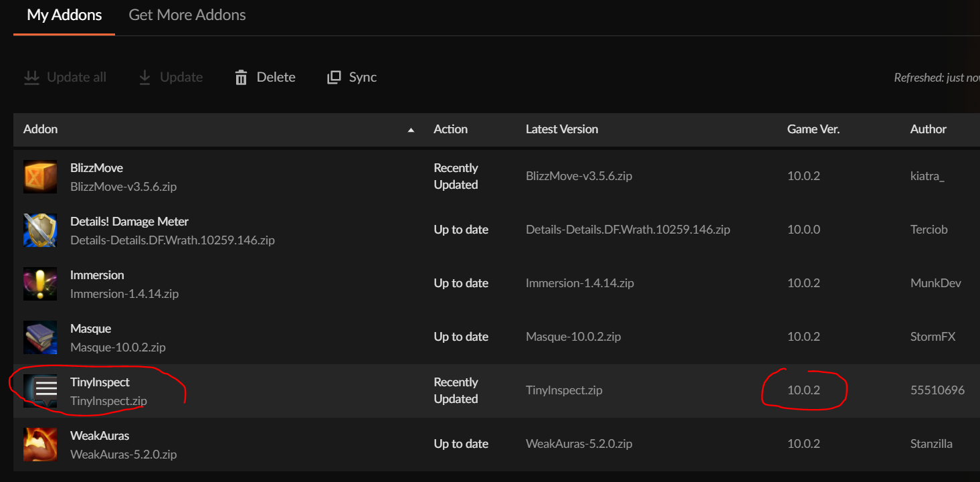Click the Sync icon in toolbar
Image resolution: width=980 pixels, height=482 pixels.
(334, 78)
